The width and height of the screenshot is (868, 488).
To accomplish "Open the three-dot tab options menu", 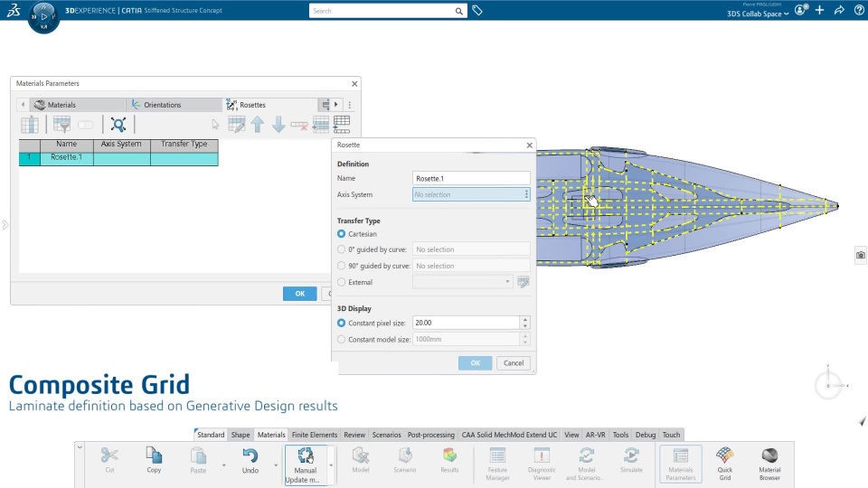I will point(349,105).
